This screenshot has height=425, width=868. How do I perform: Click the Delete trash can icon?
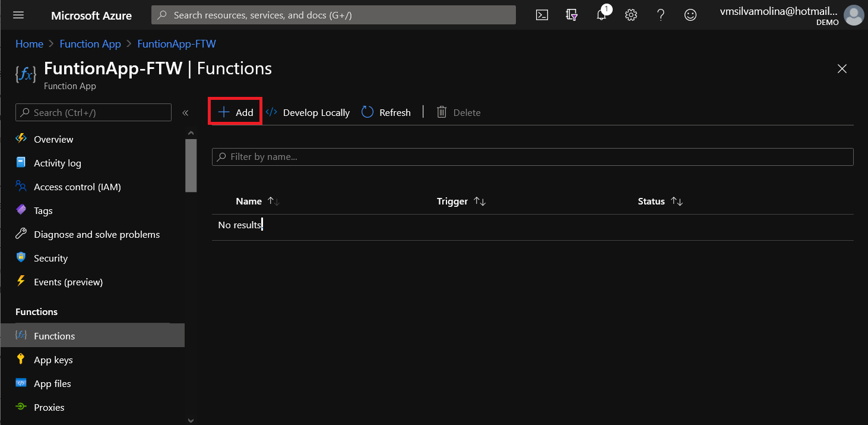[x=442, y=112]
